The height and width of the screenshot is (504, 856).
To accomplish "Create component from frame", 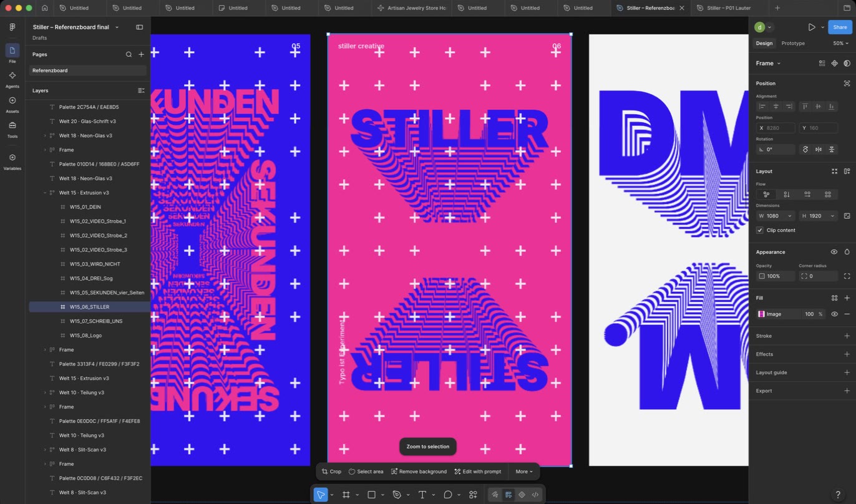I will [834, 64].
